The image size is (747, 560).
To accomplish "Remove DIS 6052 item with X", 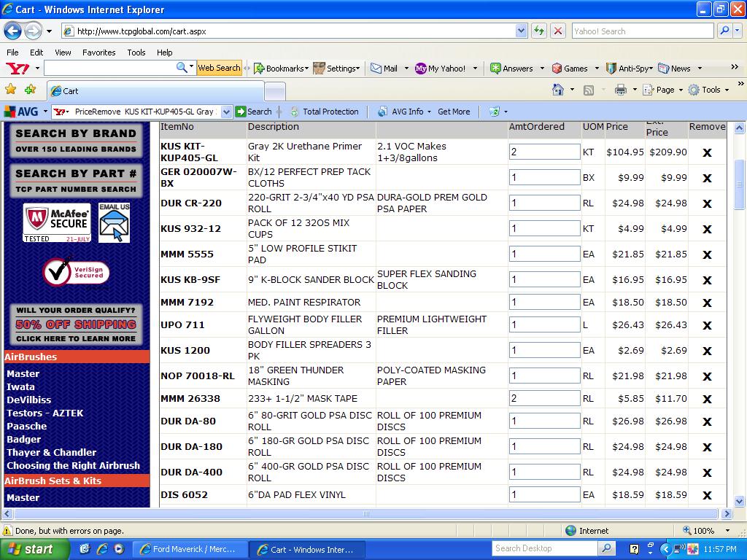I will [707, 496].
